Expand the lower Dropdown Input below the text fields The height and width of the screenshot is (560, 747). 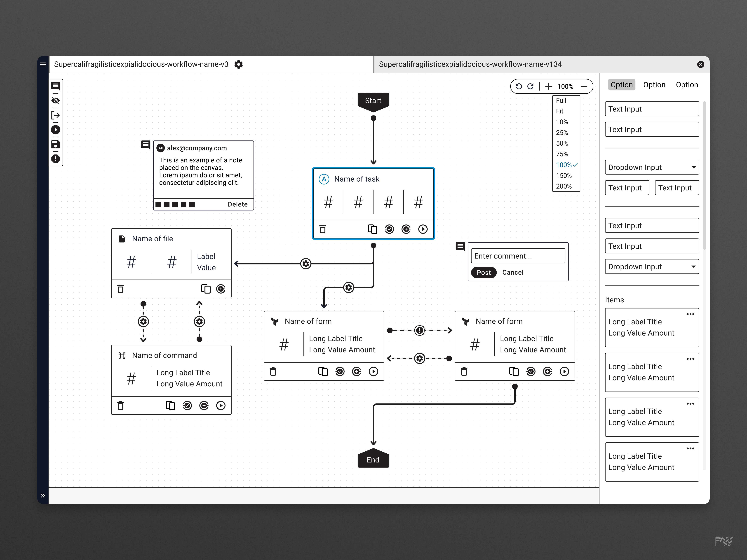[x=651, y=266]
